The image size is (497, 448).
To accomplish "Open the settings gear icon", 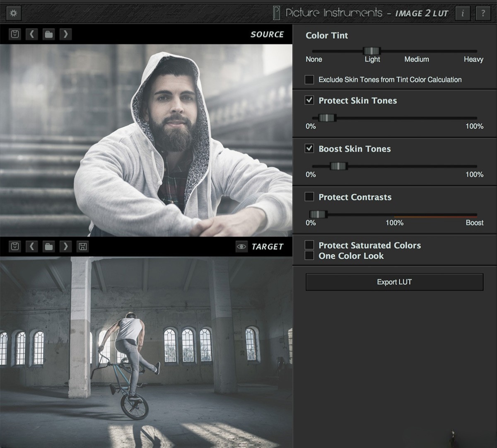I will [x=13, y=13].
